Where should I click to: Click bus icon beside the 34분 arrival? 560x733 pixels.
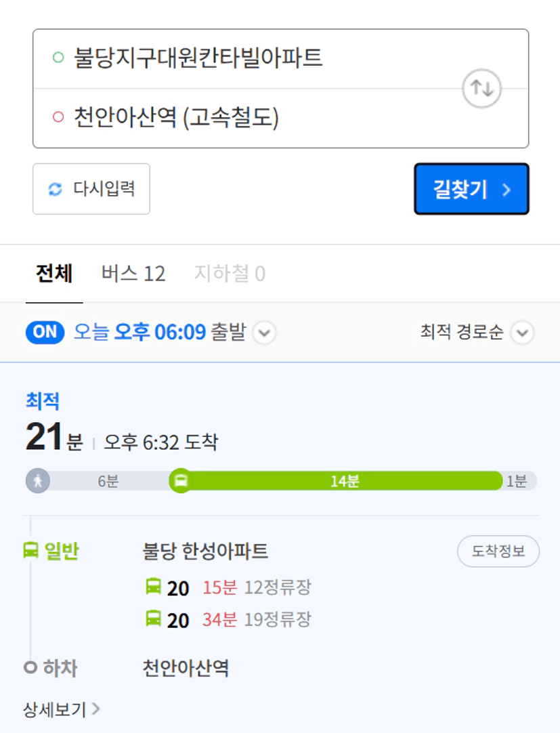(153, 619)
